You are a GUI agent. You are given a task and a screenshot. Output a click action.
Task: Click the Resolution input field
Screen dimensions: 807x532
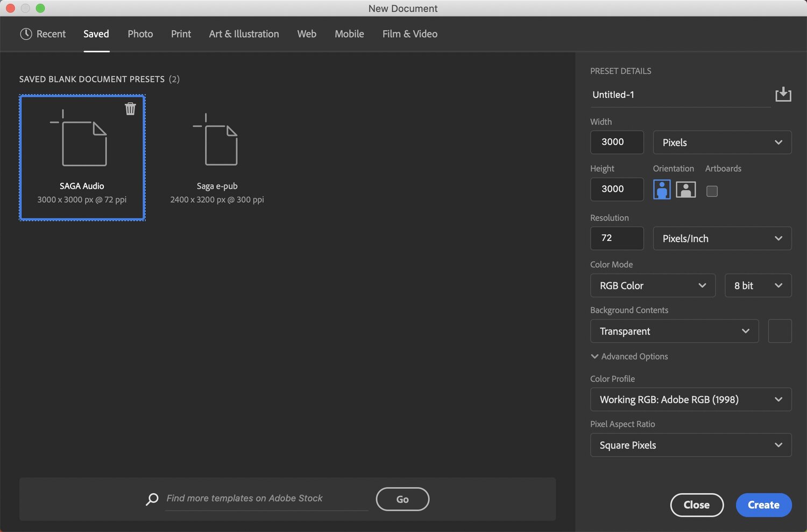617,238
